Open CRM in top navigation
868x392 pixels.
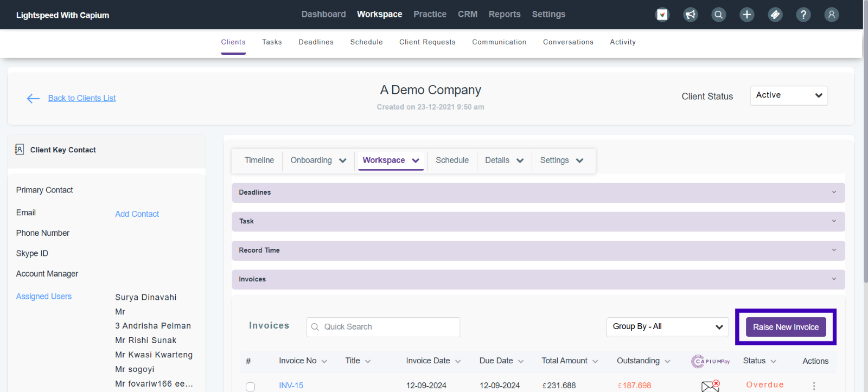click(x=468, y=14)
